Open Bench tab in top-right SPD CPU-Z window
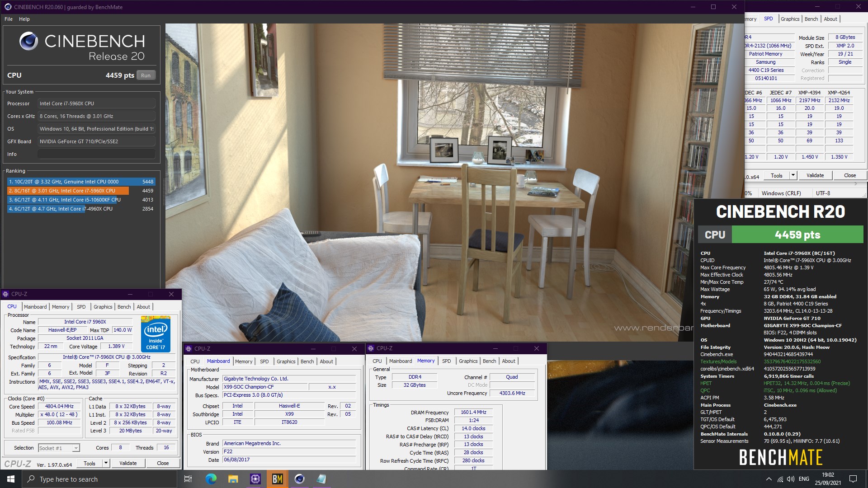 811,19
